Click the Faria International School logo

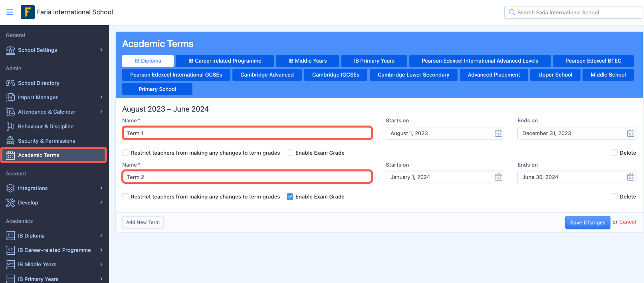pos(28,12)
